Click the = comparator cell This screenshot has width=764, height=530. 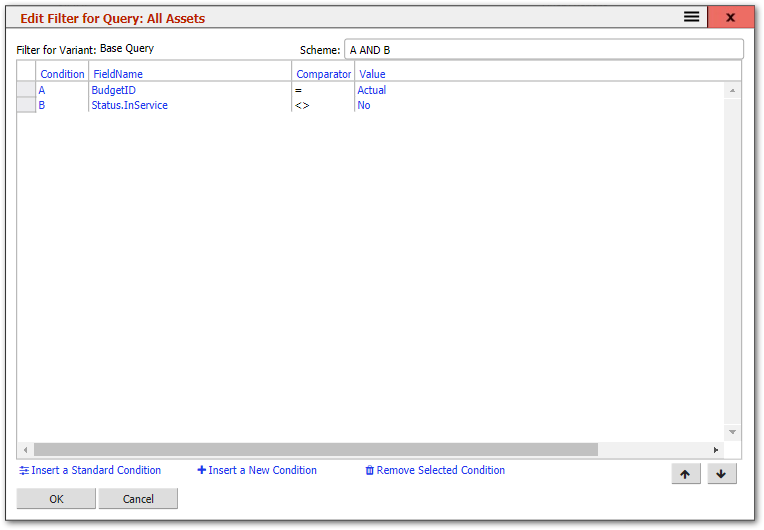(324, 90)
